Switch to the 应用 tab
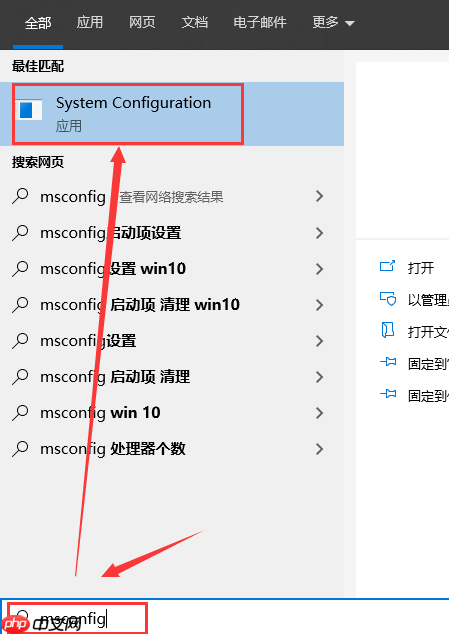This screenshot has width=449, height=634. tap(90, 22)
